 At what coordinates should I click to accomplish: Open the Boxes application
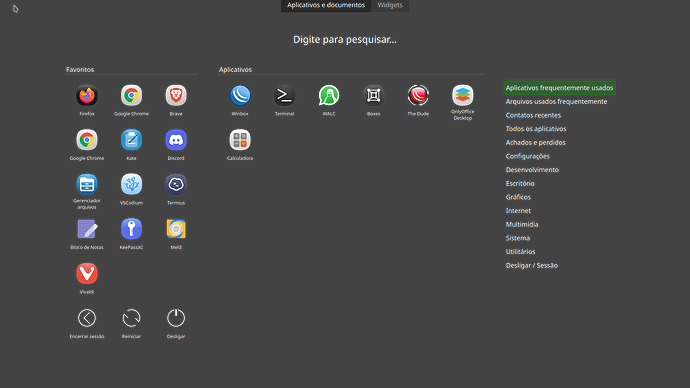click(x=373, y=96)
